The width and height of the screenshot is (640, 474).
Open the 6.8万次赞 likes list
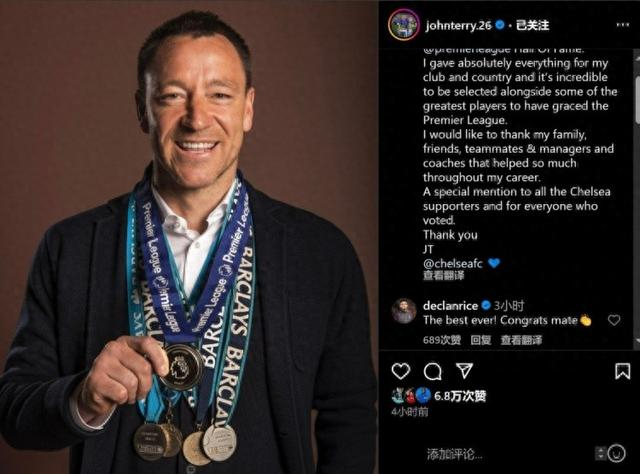[460, 396]
